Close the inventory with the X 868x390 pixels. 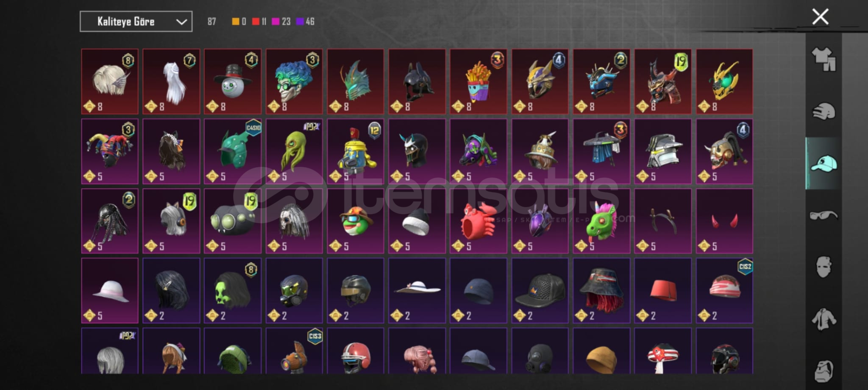pyautogui.click(x=820, y=17)
